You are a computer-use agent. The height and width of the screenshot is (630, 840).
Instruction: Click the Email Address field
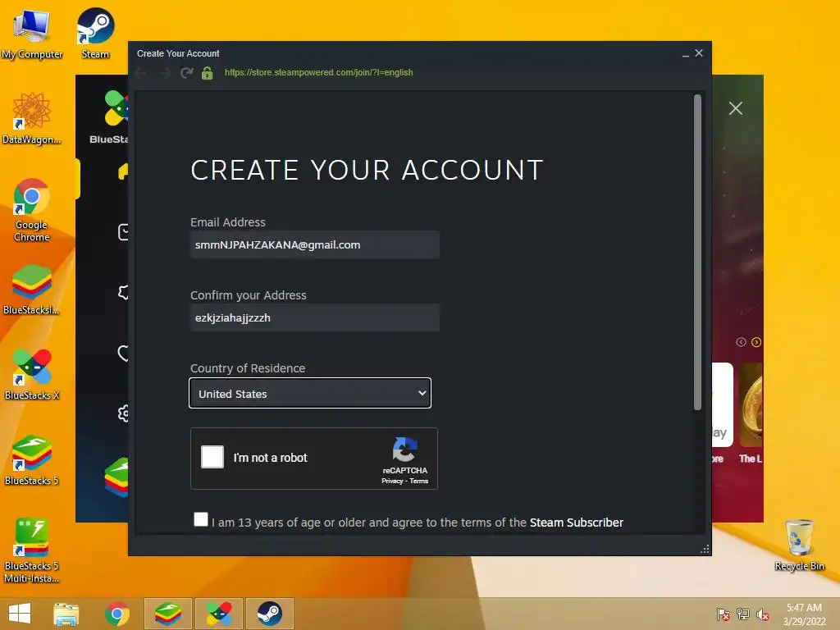[315, 244]
